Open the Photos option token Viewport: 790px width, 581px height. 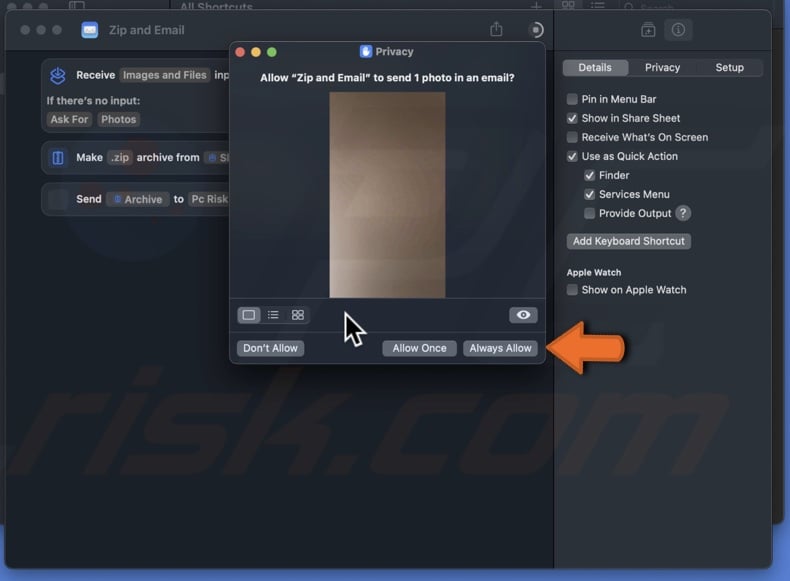(118, 119)
